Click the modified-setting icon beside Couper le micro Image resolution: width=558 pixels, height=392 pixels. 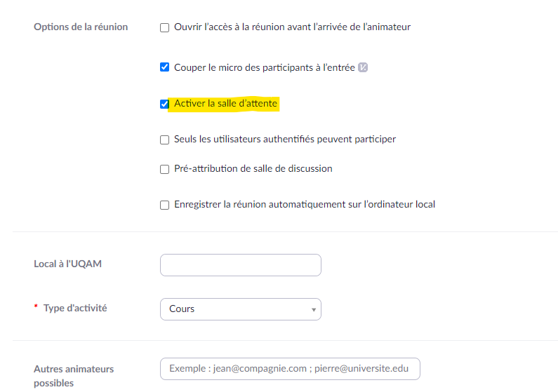[363, 67]
